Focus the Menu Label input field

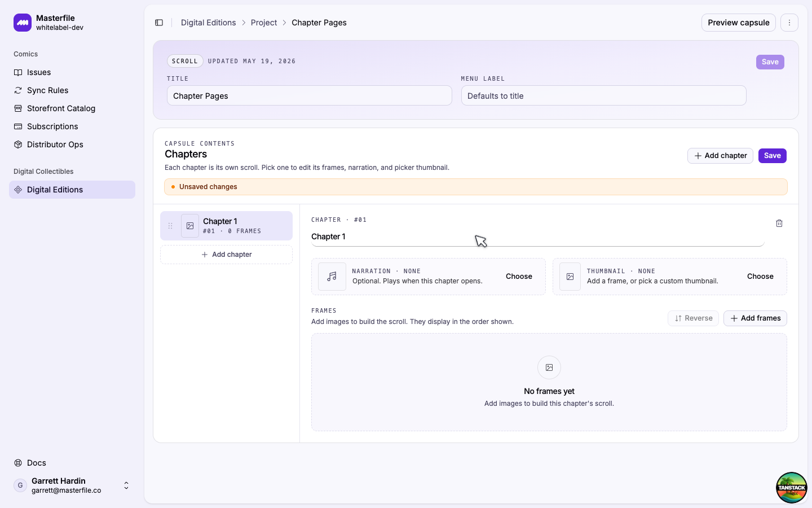[x=604, y=96]
